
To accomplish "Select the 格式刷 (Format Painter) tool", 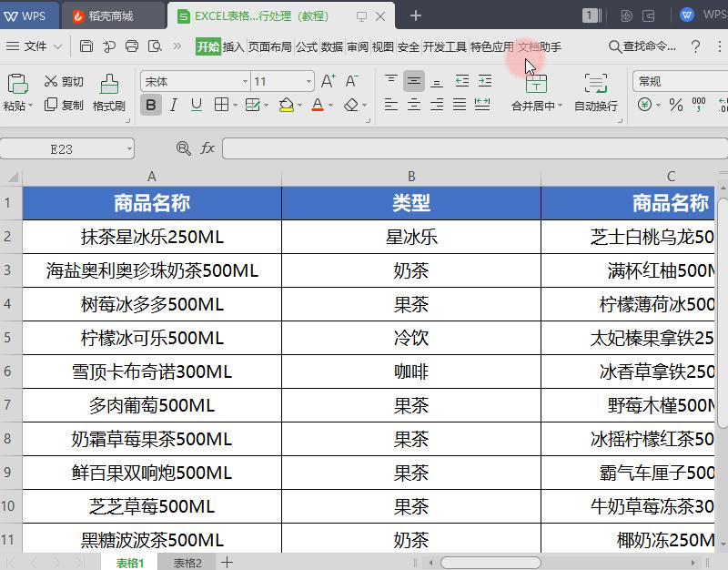I will click(x=110, y=94).
